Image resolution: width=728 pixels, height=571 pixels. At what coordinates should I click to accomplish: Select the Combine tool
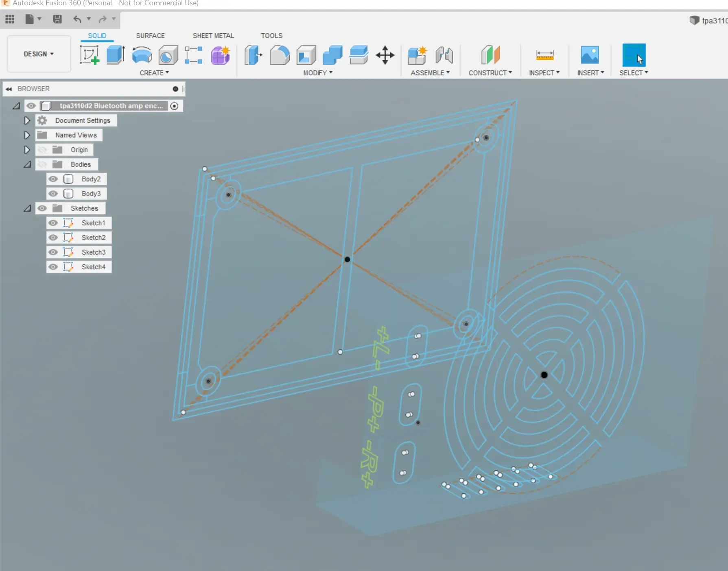click(332, 55)
